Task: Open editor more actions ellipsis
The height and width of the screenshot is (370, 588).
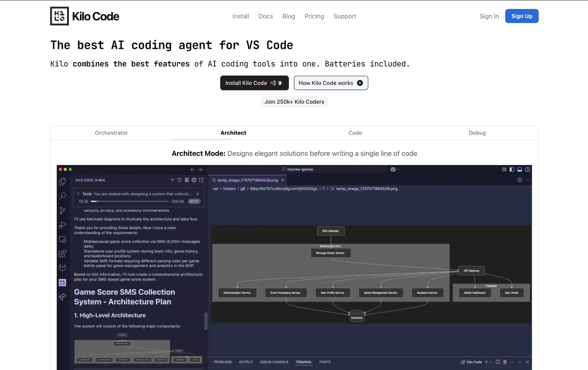Action: pos(527,180)
